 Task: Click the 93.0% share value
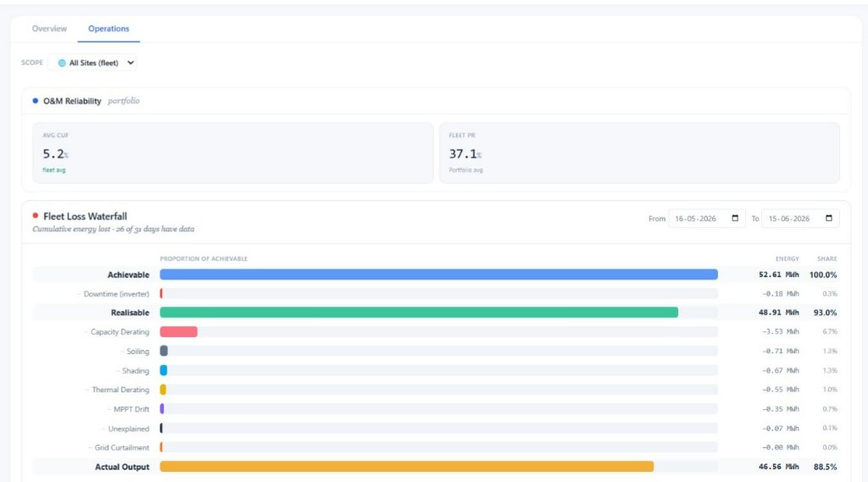825,313
